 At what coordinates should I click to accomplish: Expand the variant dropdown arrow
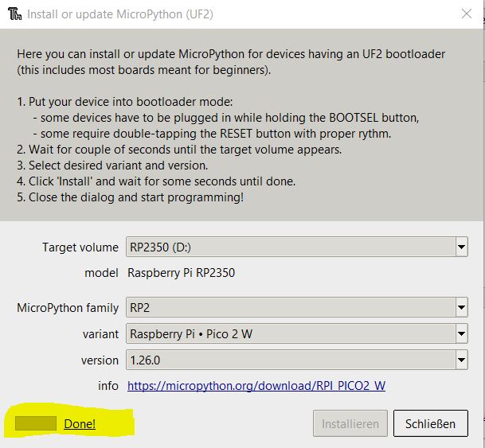(x=461, y=334)
